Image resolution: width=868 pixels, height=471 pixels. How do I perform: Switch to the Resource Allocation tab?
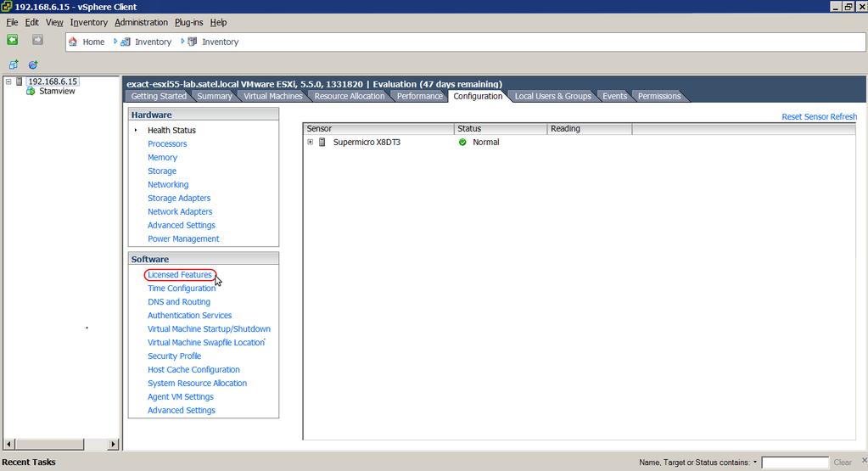coord(350,96)
